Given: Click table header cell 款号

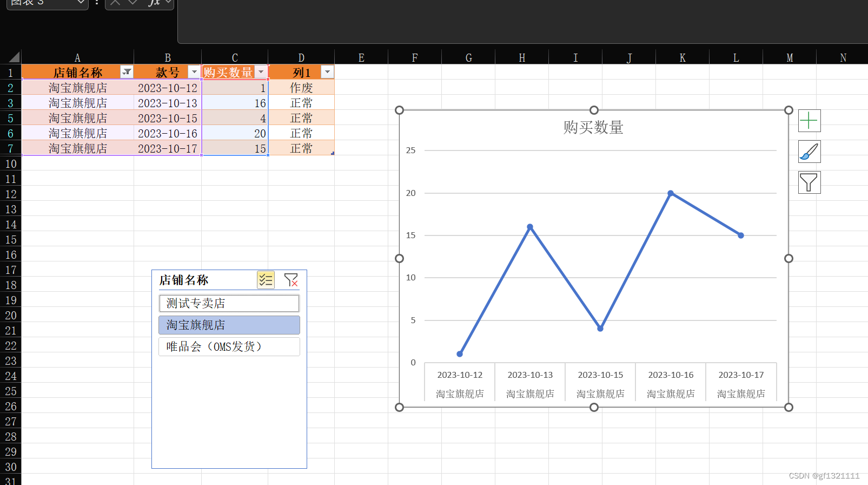Looking at the screenshot, I should click(x=168, y=72).
